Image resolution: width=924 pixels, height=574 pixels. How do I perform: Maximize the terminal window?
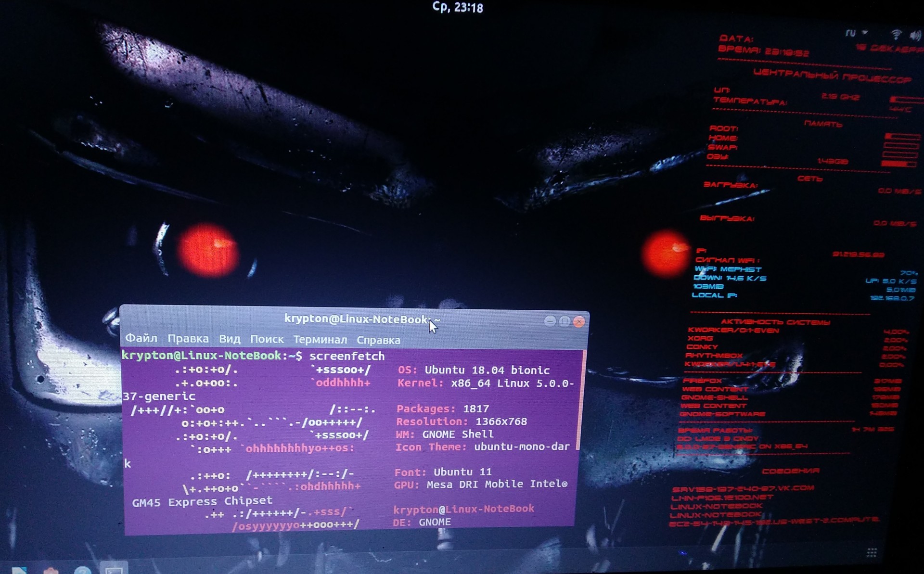point(565,321)
